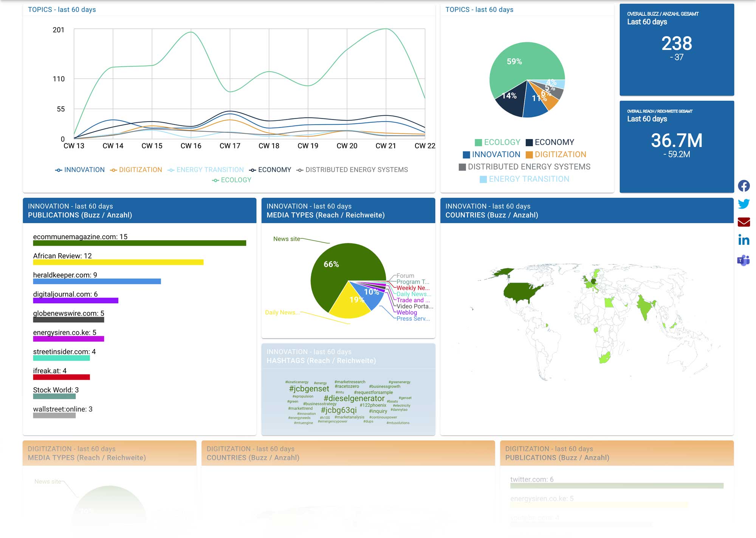
Task: Click the Program T... media type label
Action: (x=413, y=282)
